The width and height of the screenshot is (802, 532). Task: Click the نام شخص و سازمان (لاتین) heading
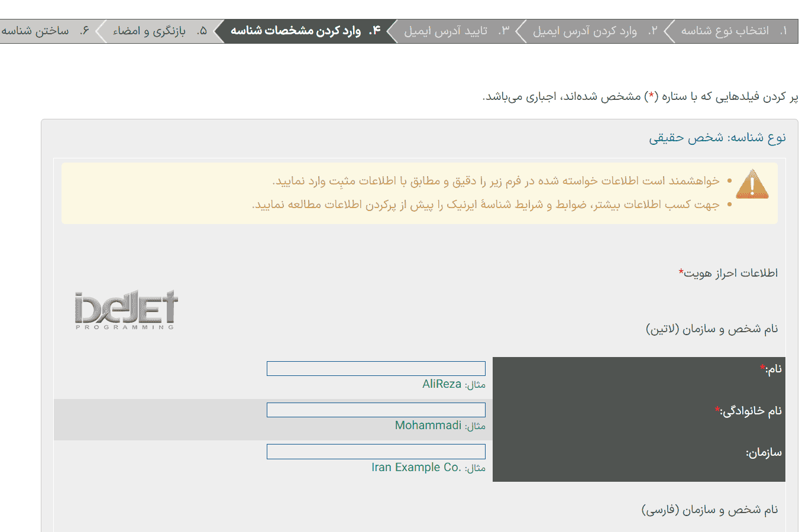tap(712, 329)
